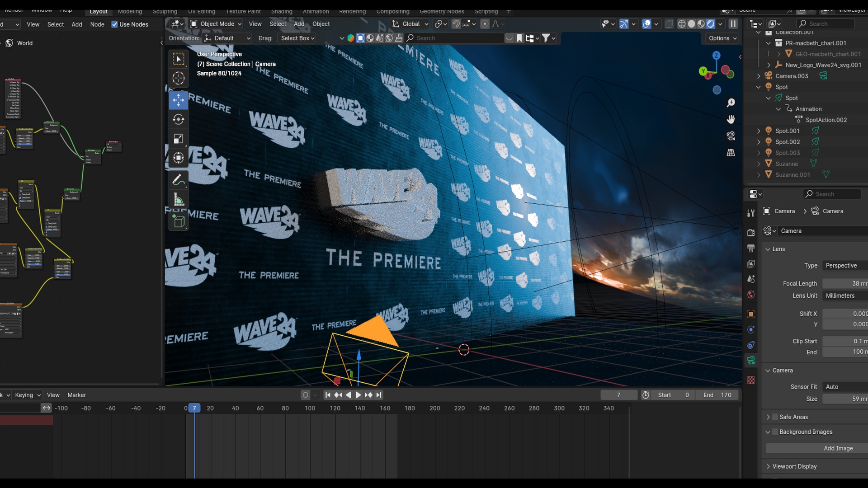Toggle camera view icon
Image resolution: width=868 pixels, height=488 pixels.
click(731, 136)
